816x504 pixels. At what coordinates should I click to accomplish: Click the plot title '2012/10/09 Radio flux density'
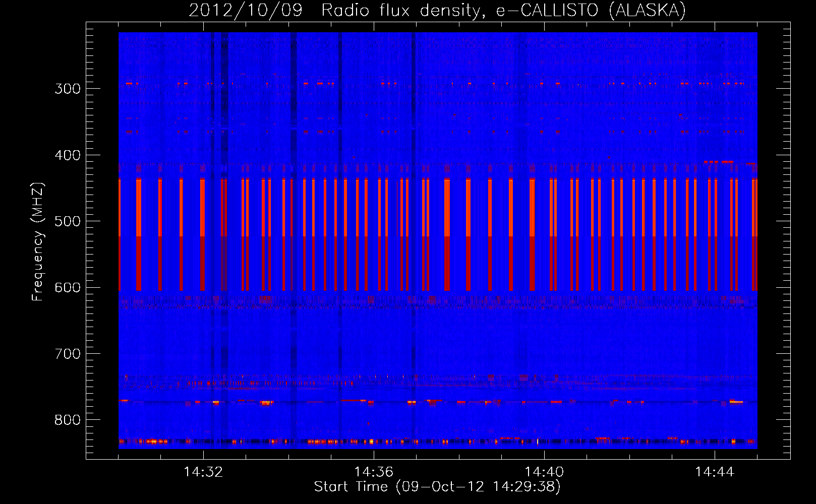coord(437,10)
